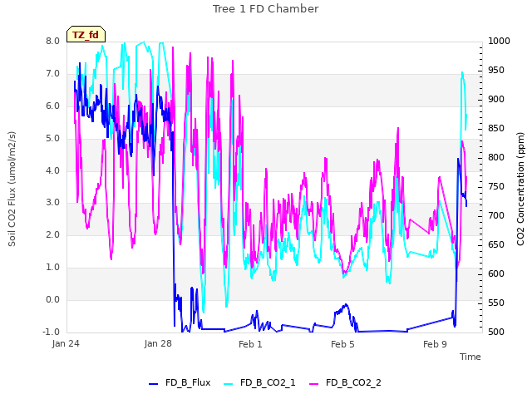Click the 600 ppm right axis value
The height and width of the screenshot is (399, 532).
tap(496, 273)
